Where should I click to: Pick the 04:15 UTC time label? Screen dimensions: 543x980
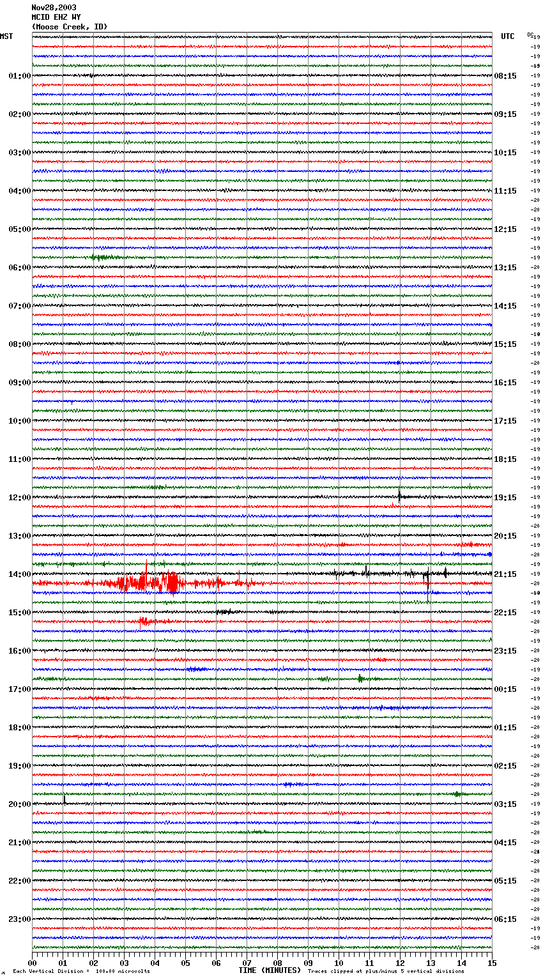(505, 843)
